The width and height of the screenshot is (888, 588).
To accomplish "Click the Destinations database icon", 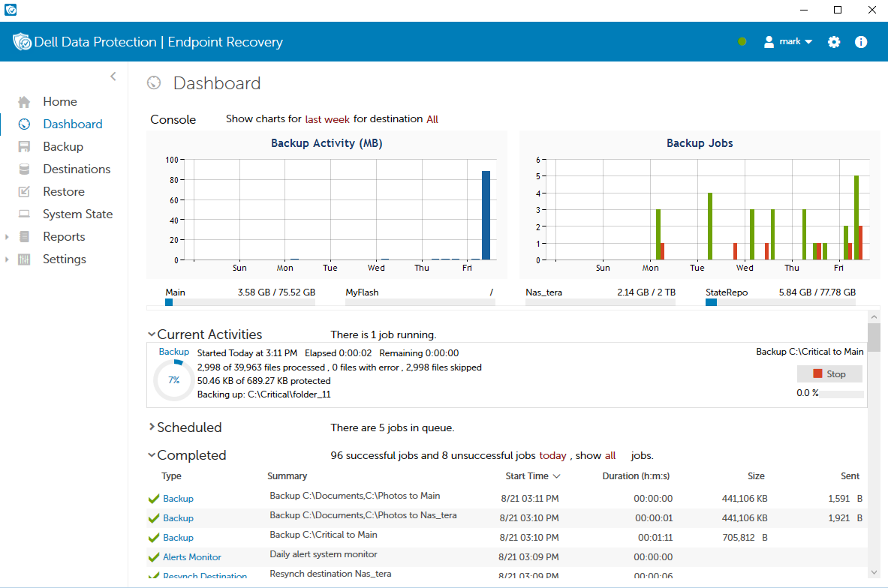I will point(24,169).
